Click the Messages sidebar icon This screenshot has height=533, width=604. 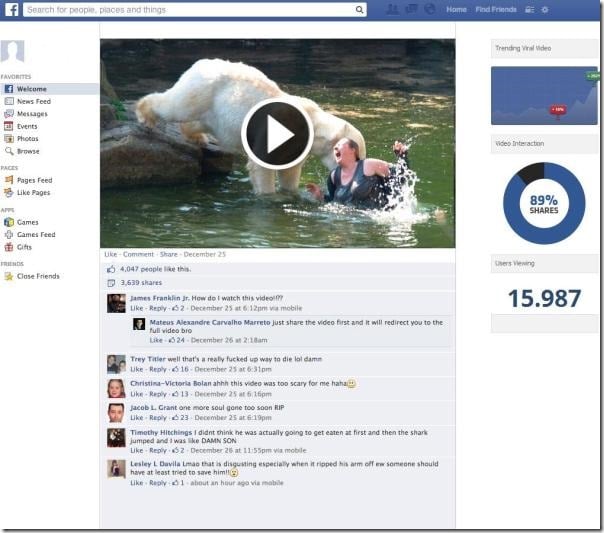coord(8,114)
